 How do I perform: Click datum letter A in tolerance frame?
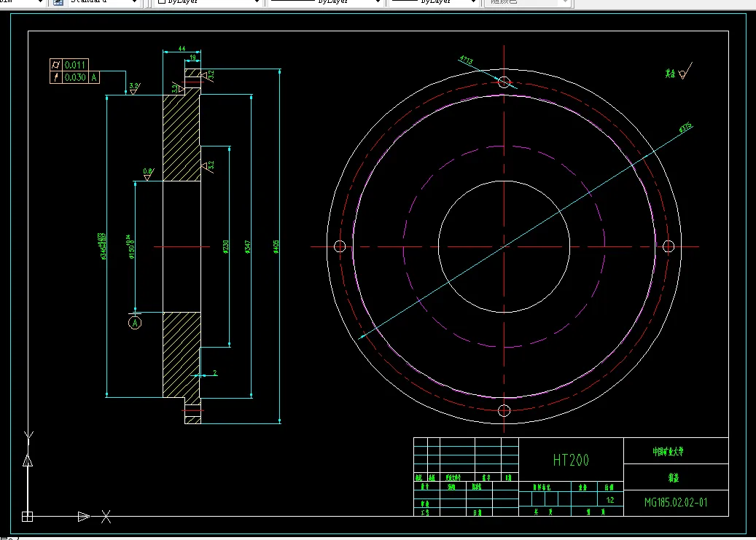tap(94, 77)
